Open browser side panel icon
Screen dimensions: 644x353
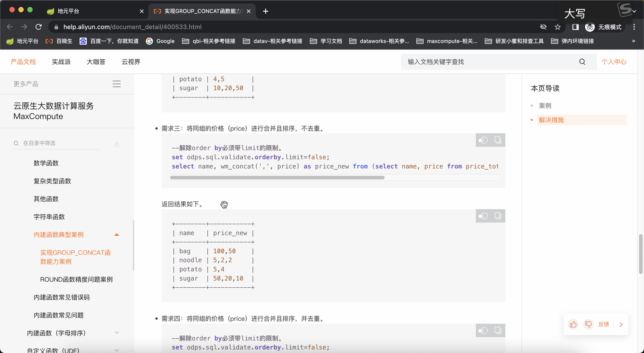click(575, 27)
